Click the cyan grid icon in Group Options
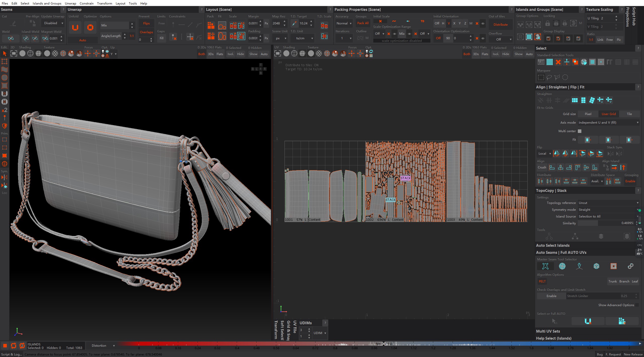Viewport: 644px width, 357px height. [x=529, y=37]
